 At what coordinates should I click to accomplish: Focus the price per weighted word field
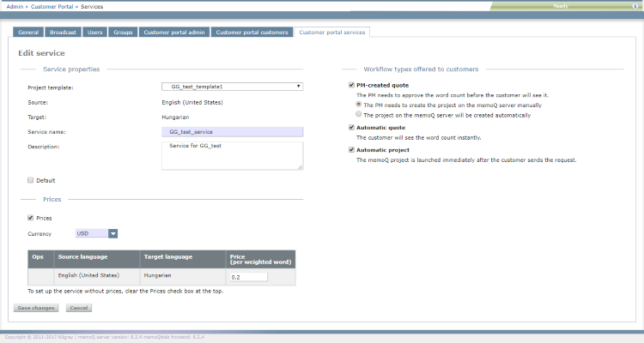pos(248,277)
